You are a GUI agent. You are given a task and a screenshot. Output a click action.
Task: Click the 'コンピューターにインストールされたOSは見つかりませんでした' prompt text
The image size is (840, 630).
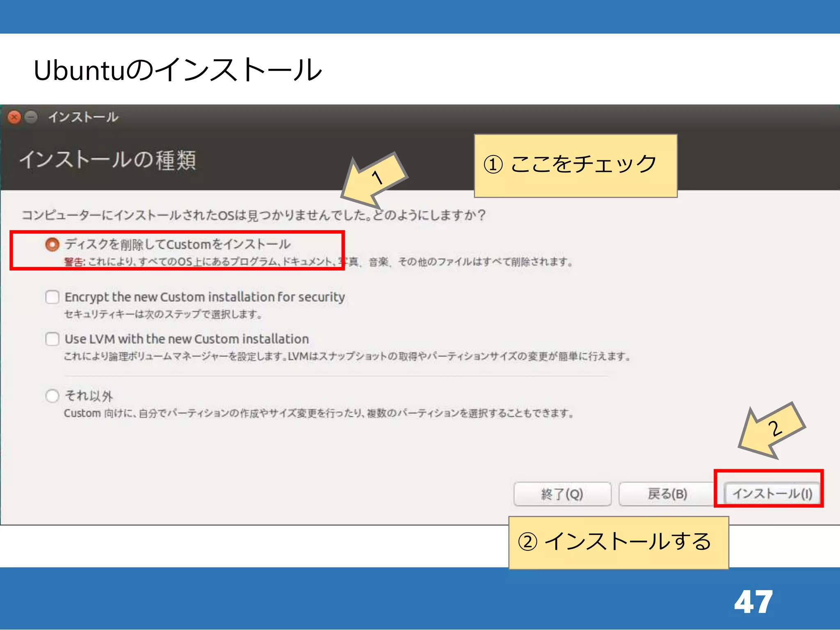196,215
